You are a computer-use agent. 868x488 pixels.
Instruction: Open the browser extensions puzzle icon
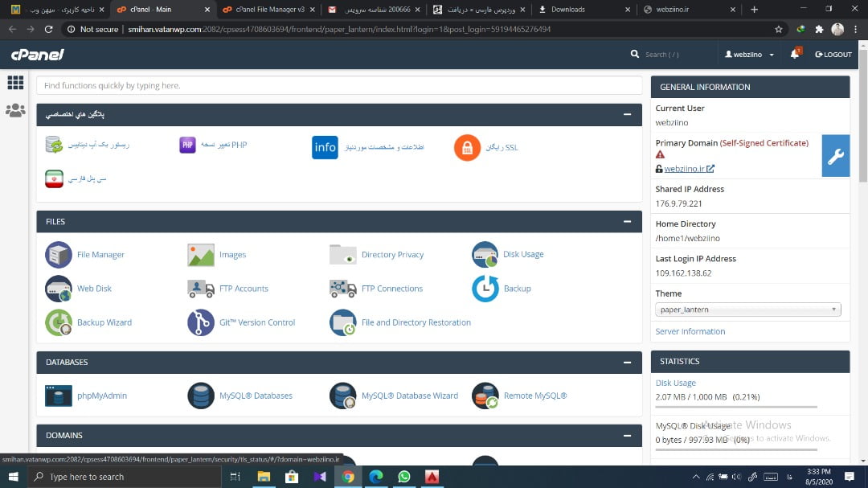click(x=819, y=30)
